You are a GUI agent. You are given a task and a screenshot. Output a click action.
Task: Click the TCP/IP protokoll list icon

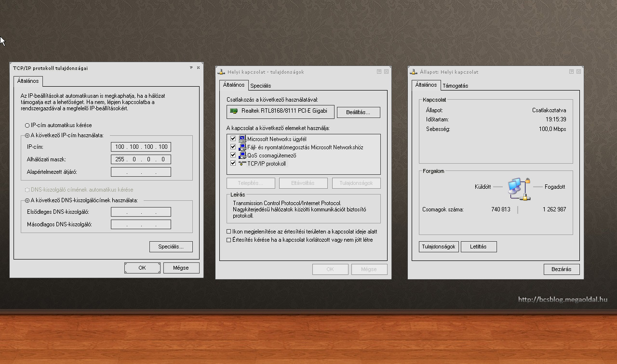click(x=242, y=164)
